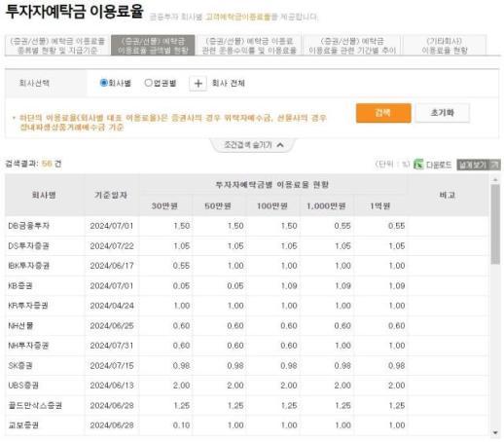Click the NH선물 date 2024/06/25
The height and width of the screenshot is (442, 504).
(x=112, y=325)
